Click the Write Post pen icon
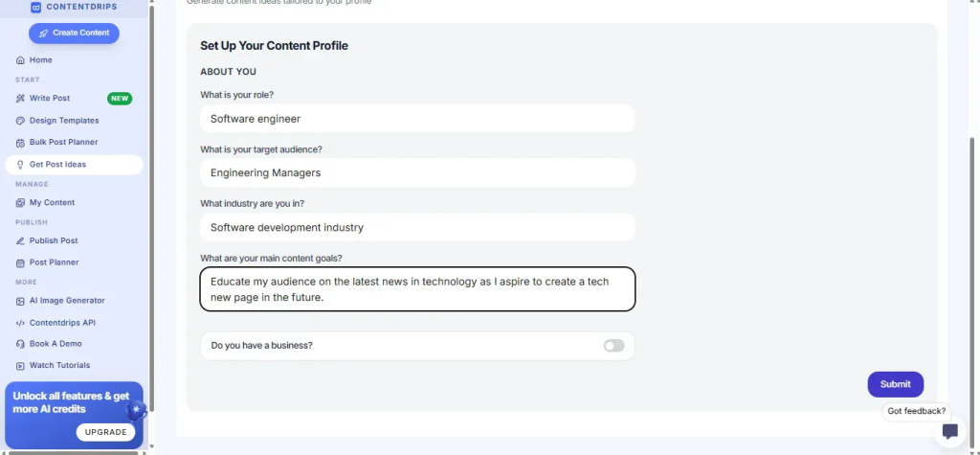 pos(21,99)
